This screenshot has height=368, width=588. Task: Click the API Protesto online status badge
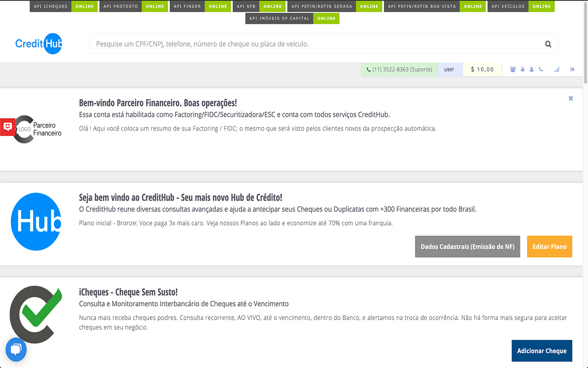point(134,6)
